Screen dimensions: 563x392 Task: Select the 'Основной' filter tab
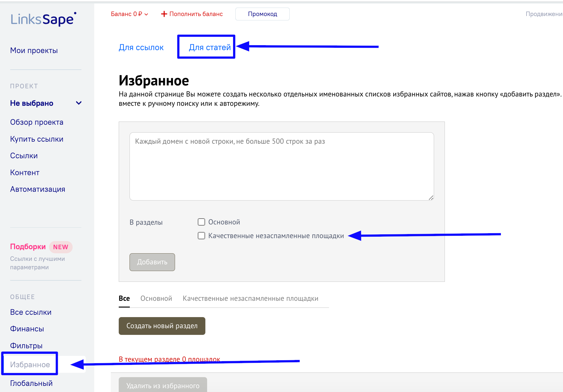[156, 298]
